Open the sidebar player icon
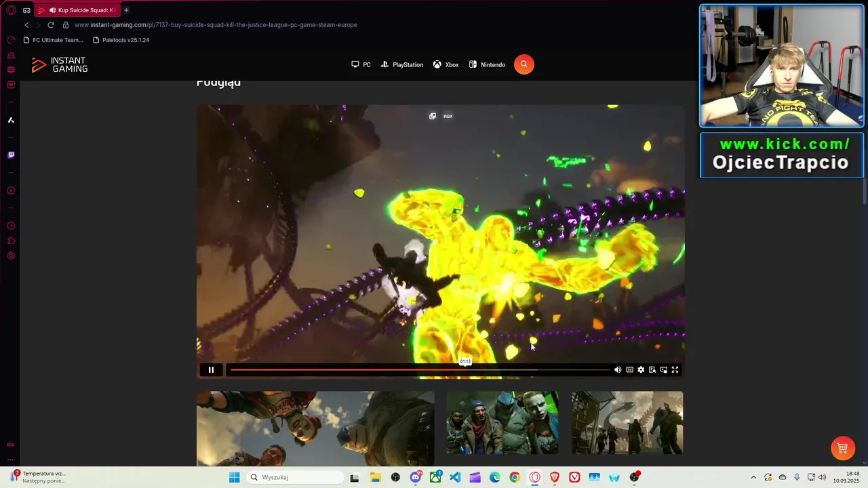Image resolution: width=868 pixels, height=488 pixels. [x=11, y=190]
